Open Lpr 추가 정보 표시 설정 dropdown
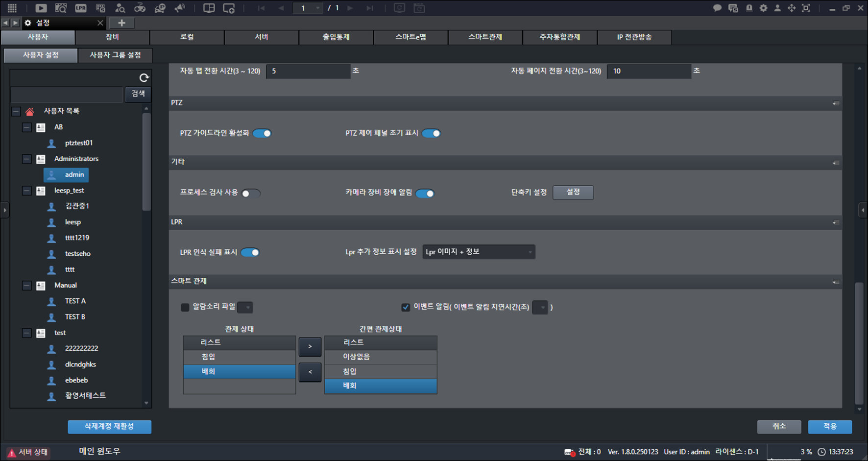Viewport: 868px width, 461px height. [479, 252]
